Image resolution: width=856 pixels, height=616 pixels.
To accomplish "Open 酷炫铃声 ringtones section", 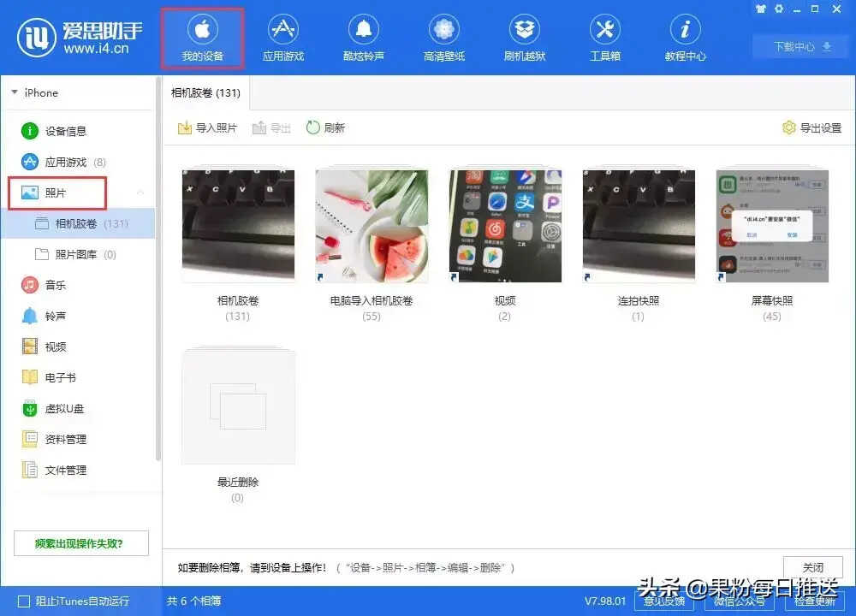I will click(364, 38).
